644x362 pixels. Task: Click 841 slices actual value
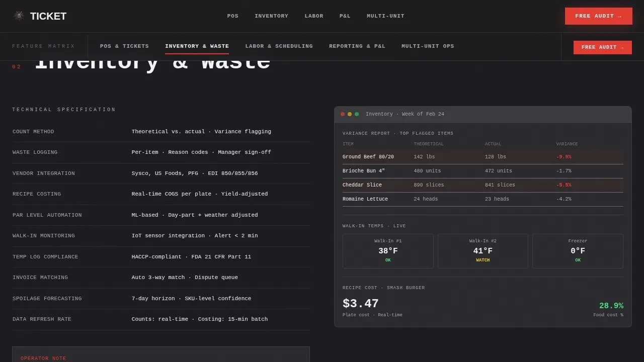tap(500, 185)
